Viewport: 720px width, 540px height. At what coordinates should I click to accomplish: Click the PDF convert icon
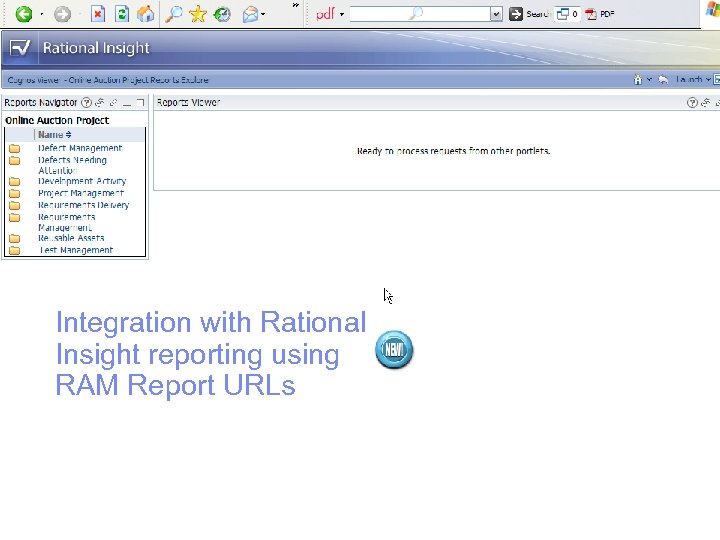(591, 14)
